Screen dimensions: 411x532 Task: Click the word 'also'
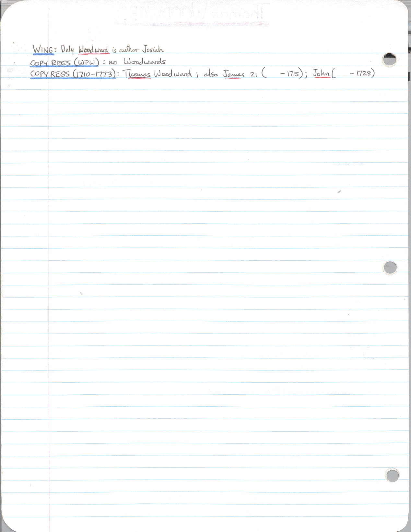pyautogui.click(x=211, y=74)
